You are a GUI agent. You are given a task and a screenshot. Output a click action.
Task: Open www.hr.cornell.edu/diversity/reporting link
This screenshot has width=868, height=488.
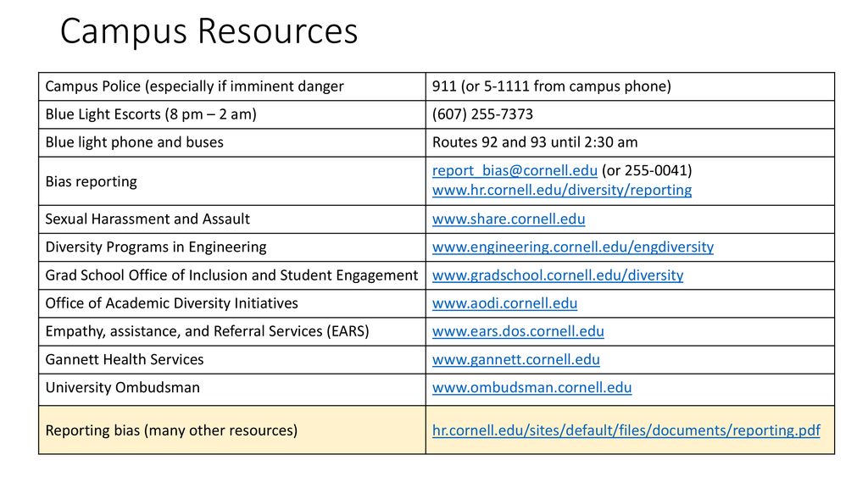coord(562,190)
